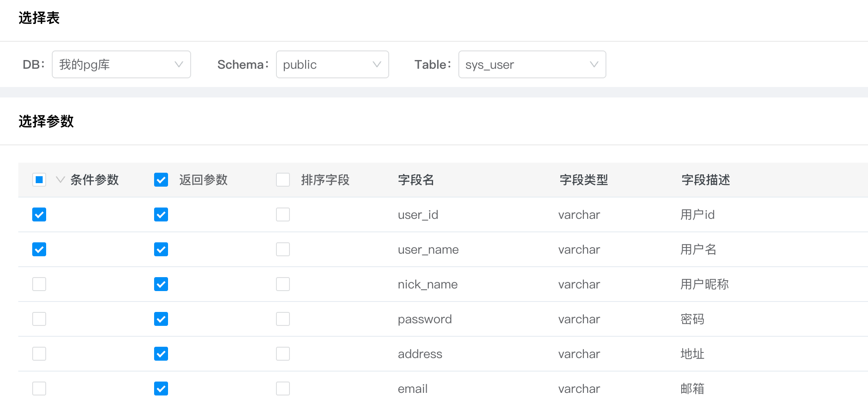Screen dimensions: 868x402
Task: Uncheck the 返回参数 select-all header checkbox
Action: tap(161, 180)
